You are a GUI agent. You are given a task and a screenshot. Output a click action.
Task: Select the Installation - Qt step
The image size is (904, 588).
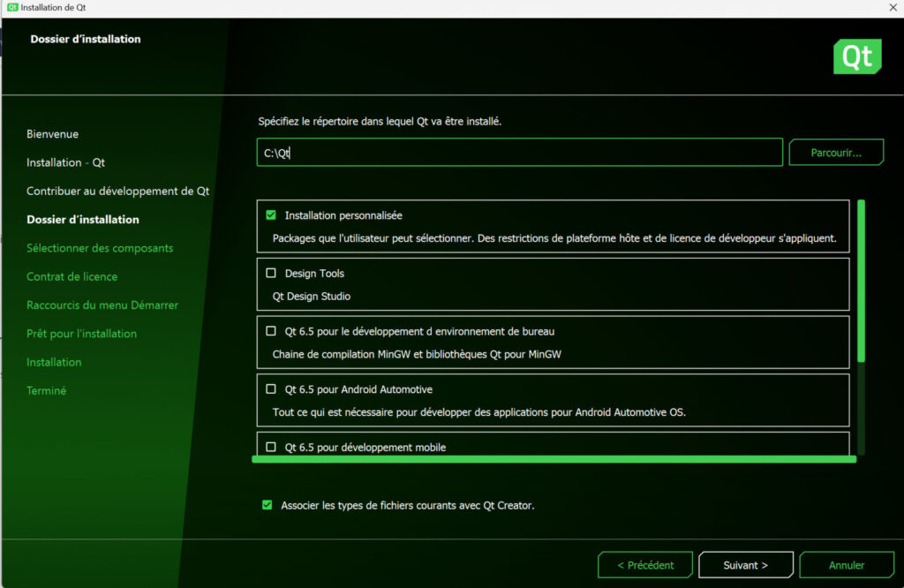(65, 162)
